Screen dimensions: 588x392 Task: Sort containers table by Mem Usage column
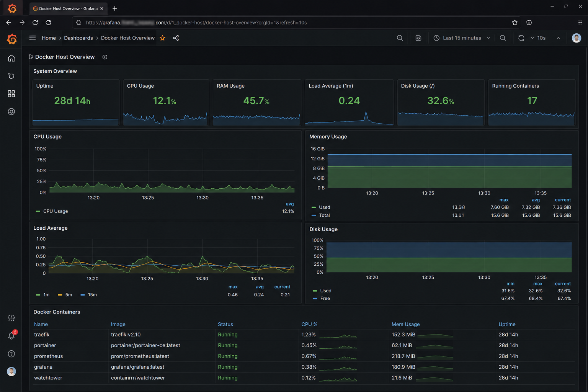tap(405, 324)
